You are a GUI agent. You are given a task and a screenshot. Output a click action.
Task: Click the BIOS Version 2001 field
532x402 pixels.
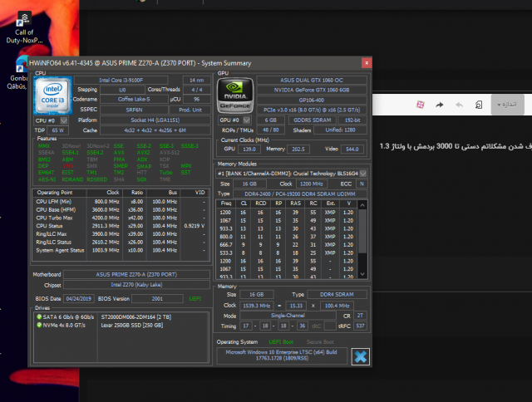pyautogui.click(x=157, y=299)
